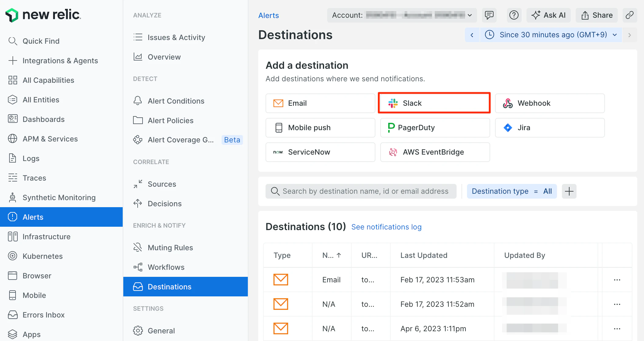Click the Sources icon under Correlate
Screen dimensions: 644x341
click(138, 184)
